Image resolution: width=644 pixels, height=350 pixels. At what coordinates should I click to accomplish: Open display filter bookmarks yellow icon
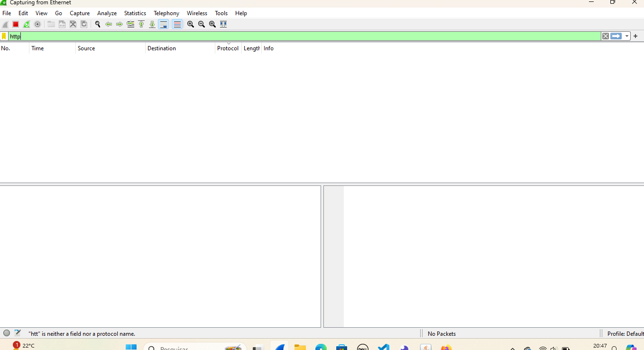(x=4, y=36)
